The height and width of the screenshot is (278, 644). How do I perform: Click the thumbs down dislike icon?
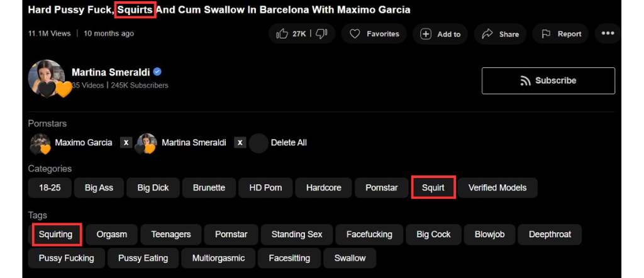321,34
